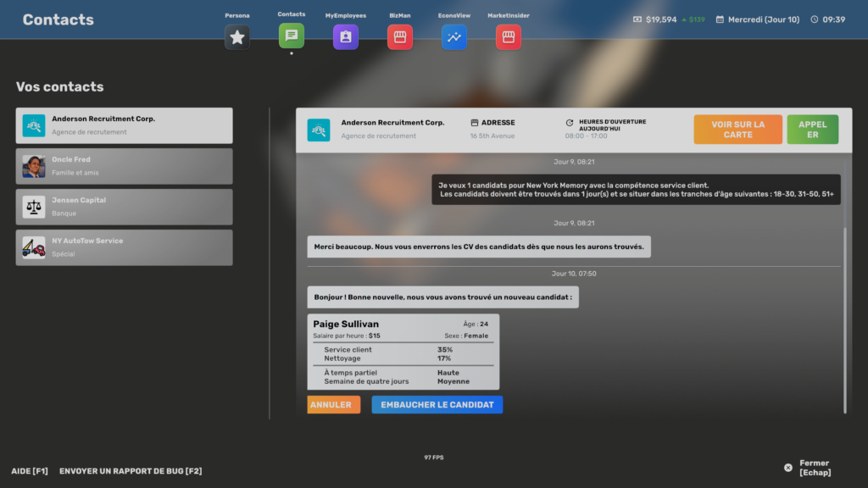This screenshot has width=868, height=488.
Task: Select the NY AutoTow Service contact
Action: [x=124, y=247]
